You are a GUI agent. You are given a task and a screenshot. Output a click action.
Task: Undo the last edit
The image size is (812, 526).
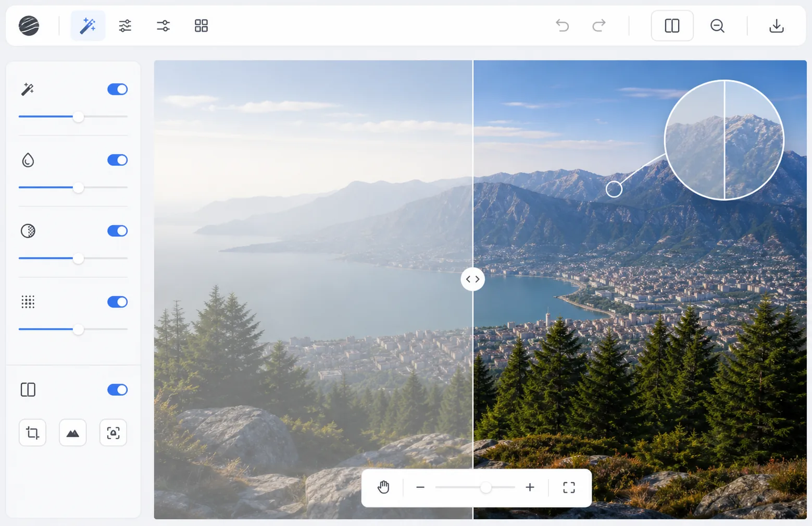point(562,26)
